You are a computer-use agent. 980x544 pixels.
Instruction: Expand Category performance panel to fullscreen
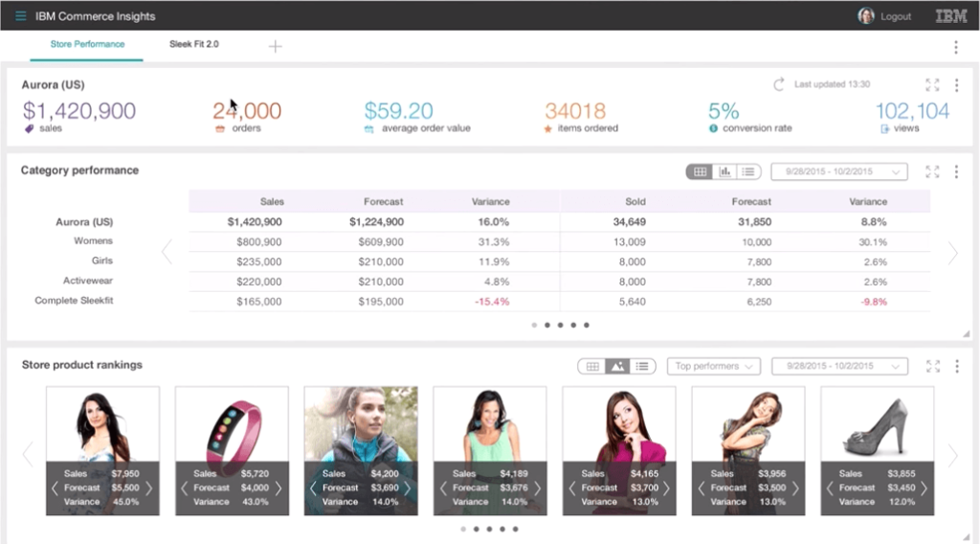coord(932,171)
